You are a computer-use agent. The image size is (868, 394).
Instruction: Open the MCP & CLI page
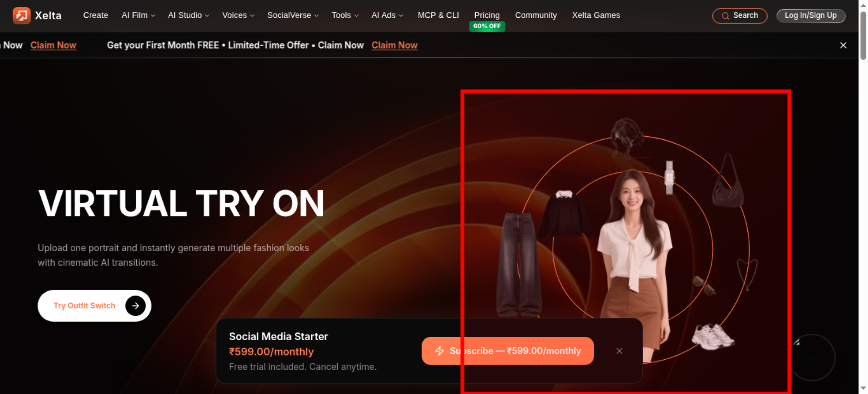click(438, 15)
